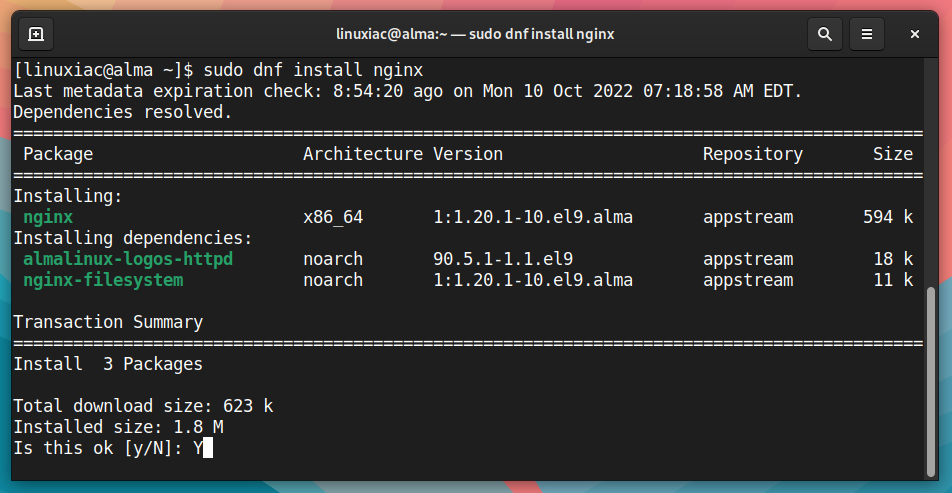
Task: Click the Architecture column header
Action: (x=363, y=154)
